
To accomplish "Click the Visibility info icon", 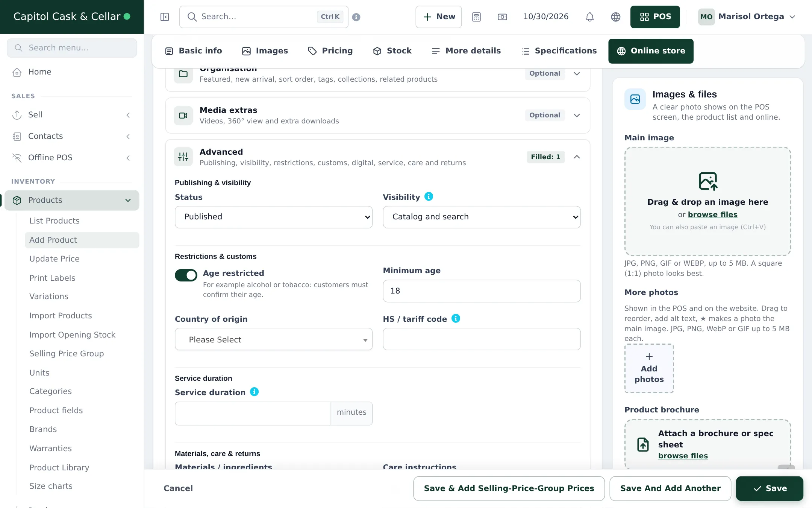I will tap(429, 196).
